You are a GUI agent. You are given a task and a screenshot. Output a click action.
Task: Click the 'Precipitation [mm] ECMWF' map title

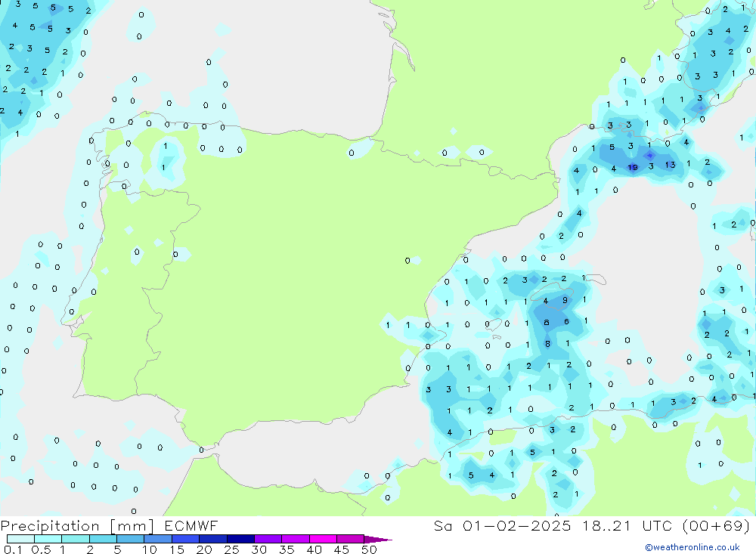tap(109, 526)
